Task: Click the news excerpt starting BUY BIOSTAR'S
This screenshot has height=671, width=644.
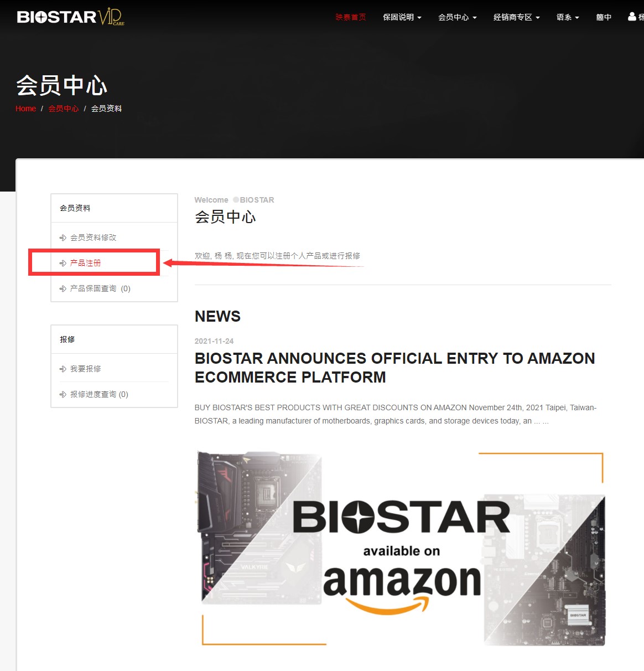Action: click(396, 414)
